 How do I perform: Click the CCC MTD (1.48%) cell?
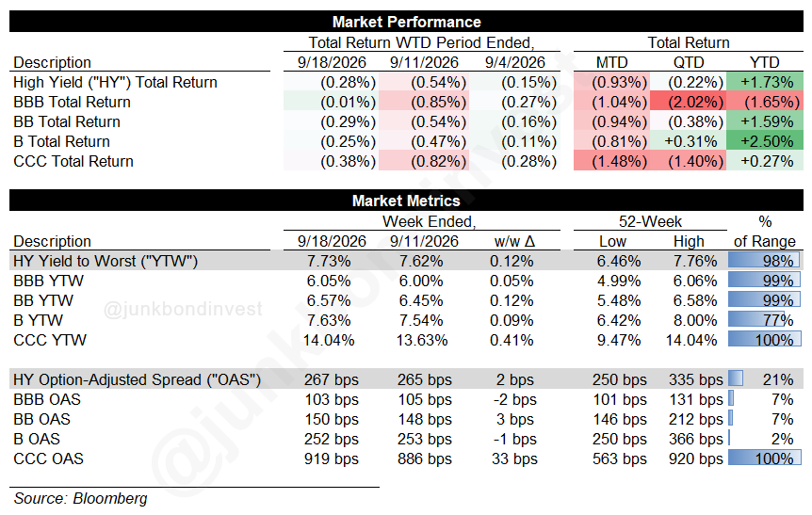tap(611, 161)
